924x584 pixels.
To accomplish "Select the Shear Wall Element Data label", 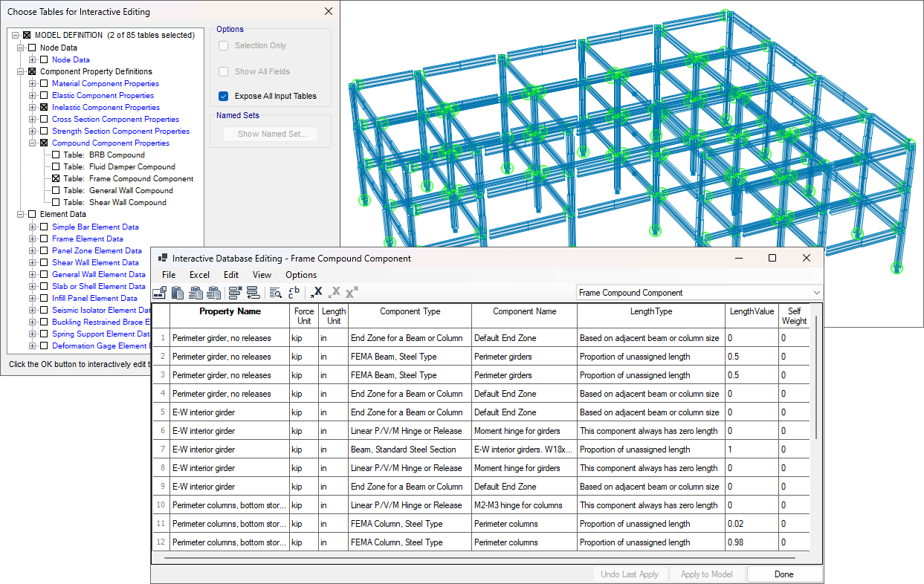I will pos(95,262).
